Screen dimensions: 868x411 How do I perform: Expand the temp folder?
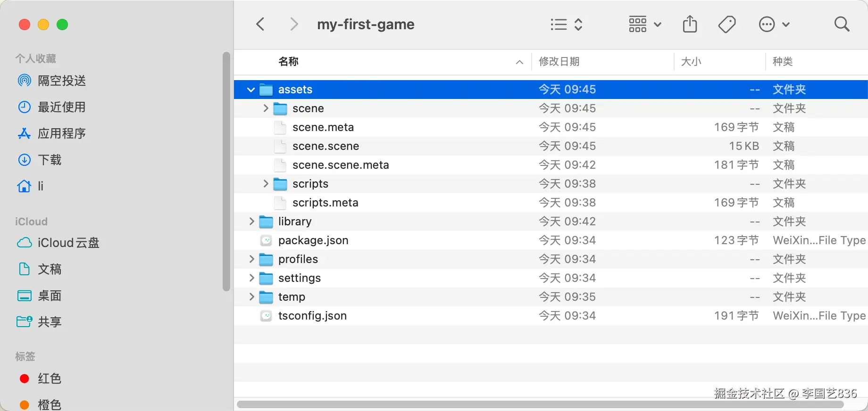(x=251, y=297)
